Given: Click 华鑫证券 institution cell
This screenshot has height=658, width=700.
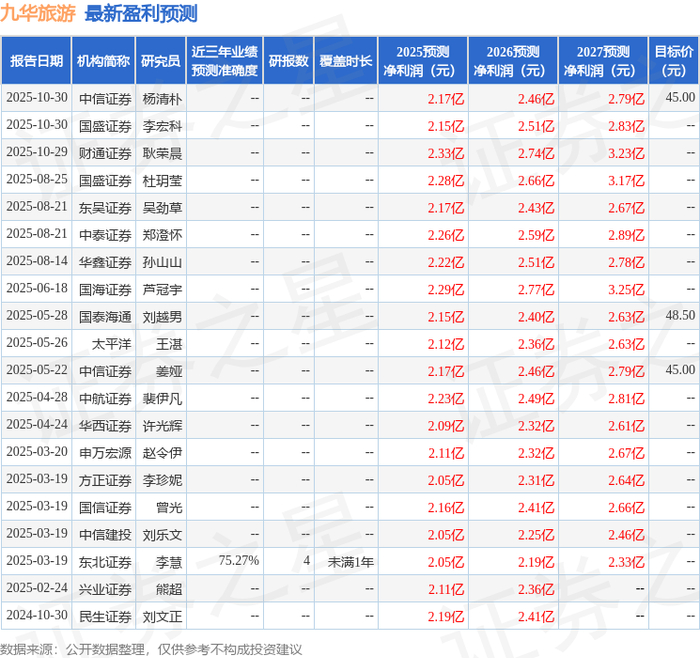Looking at the screenshot, I should (x=105, y=262).
